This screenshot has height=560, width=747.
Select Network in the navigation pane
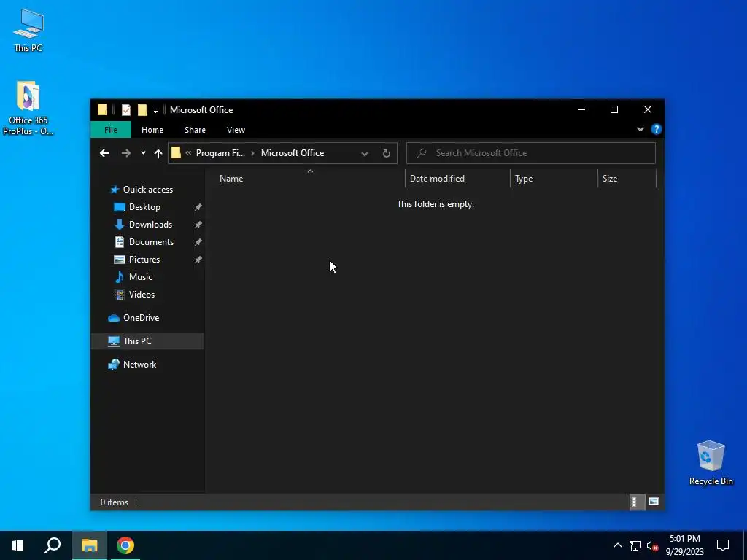tap(139, 365)
